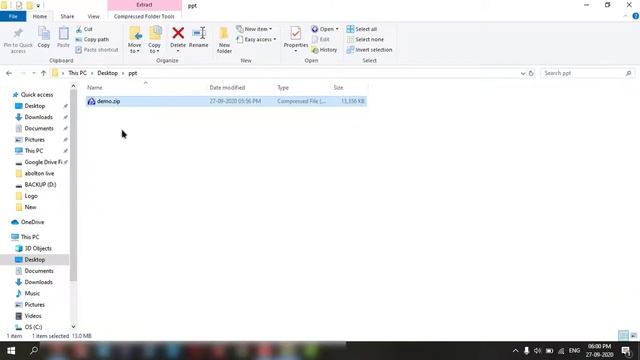Go back with the Back arrow
This screenshot has width=640, height=360.
point(9,73)
